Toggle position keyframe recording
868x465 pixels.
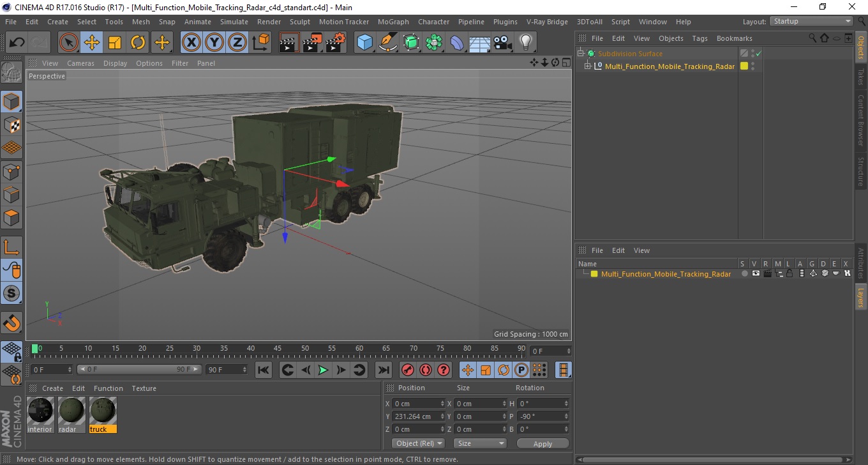(x=468, y=370)
